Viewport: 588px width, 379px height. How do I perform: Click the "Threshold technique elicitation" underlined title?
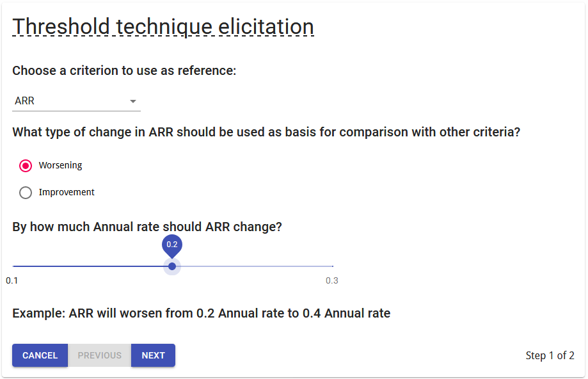pos(163,27)
